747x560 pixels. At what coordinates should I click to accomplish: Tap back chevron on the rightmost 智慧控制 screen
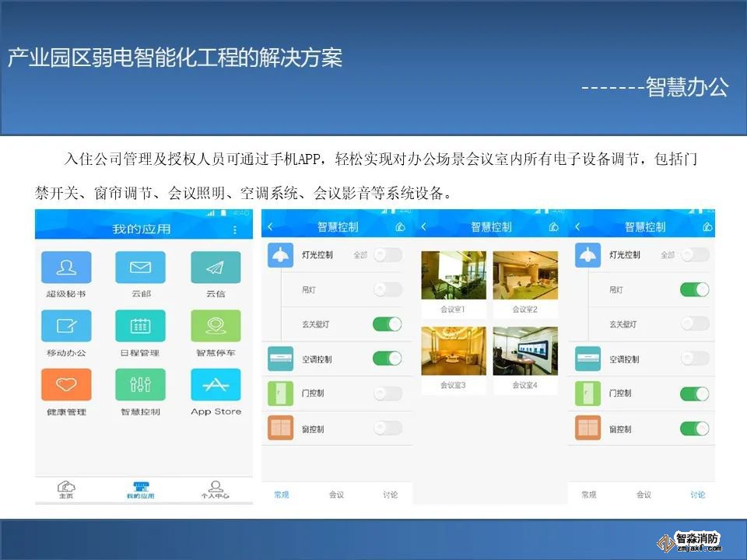(x=577, y=227)
